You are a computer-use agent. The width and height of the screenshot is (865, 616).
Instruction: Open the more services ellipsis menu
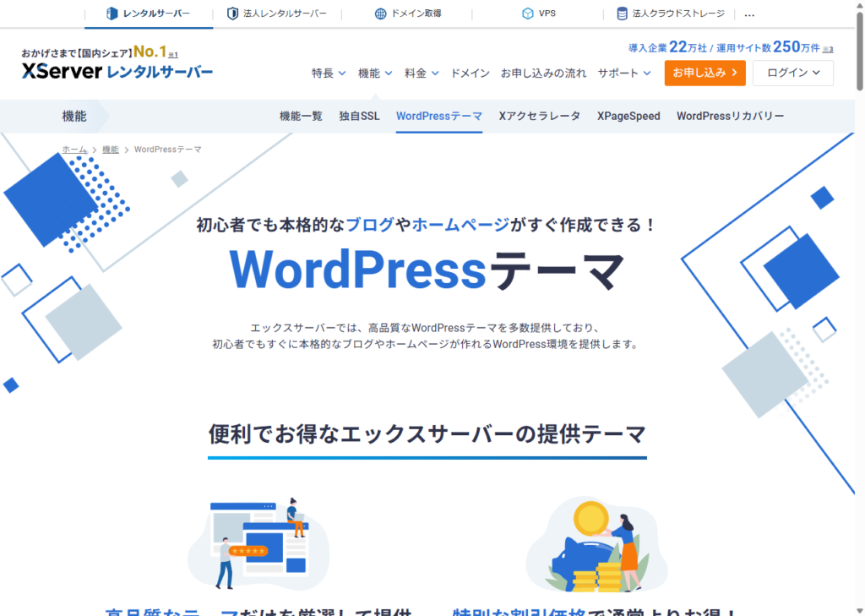pyautogui.click(x=749, y=15)
